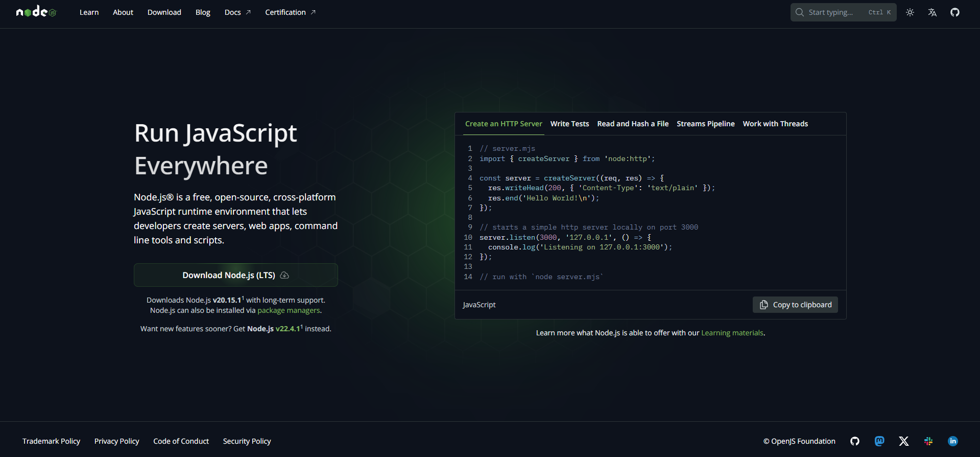The height and width of the screenshot is (457, 980).
Task: Click the res.writeHead code line
Action: coord(602,188)
